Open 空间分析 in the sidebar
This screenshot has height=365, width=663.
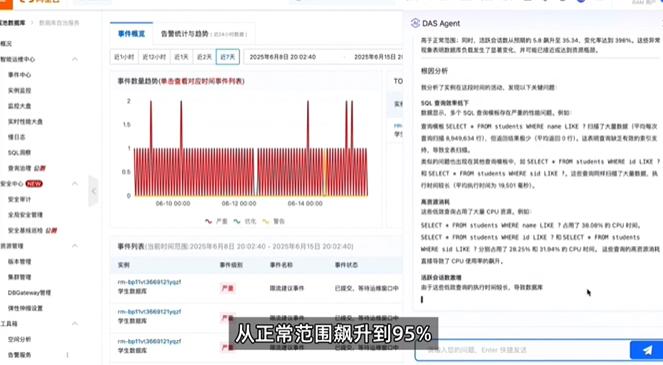pyautogui.click(x=19, y=339)
